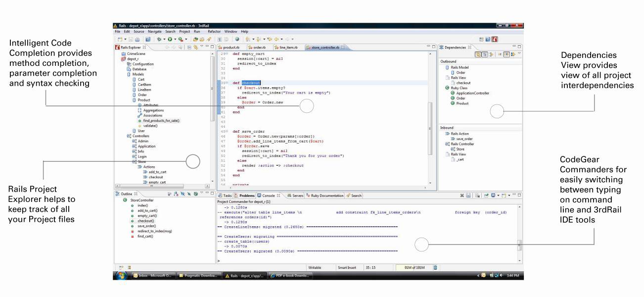
Task: Click the Windows Start orb
Action: (x=121, y=275)
